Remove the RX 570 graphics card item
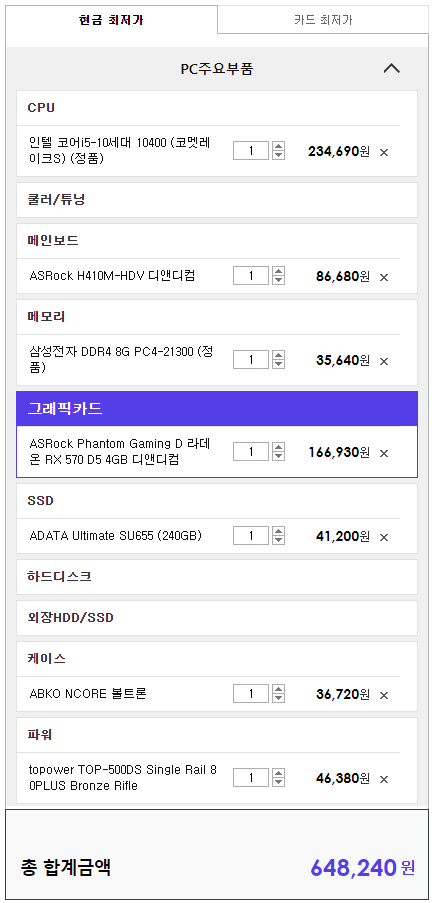Image resolution: width=432 pixels, height=903 pixels. click(384, 453)
